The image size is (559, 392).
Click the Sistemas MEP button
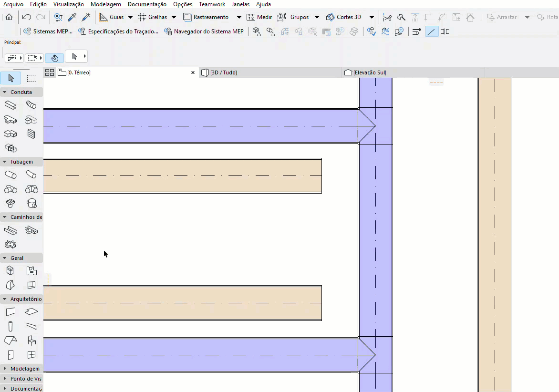47,31
